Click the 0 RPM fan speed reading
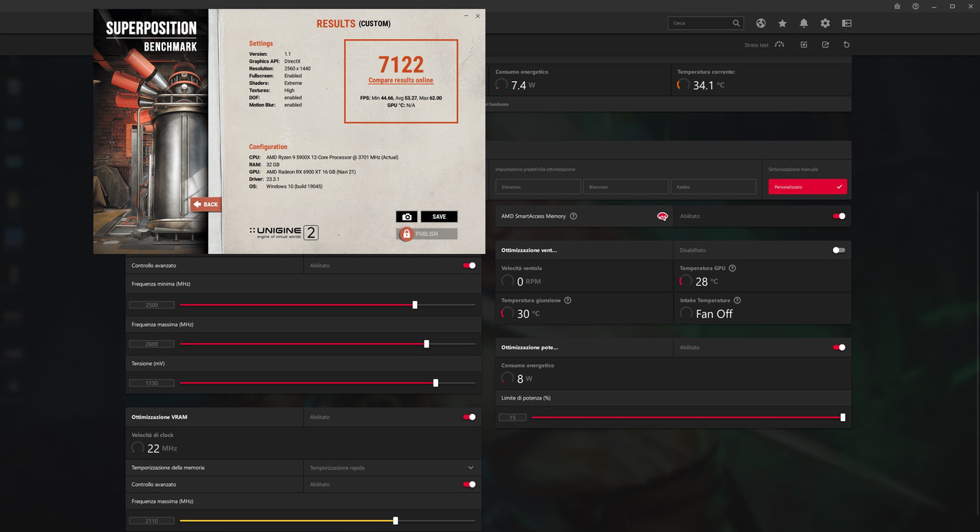The width and height of the screenshot is (980, 532). click(529, 282)
